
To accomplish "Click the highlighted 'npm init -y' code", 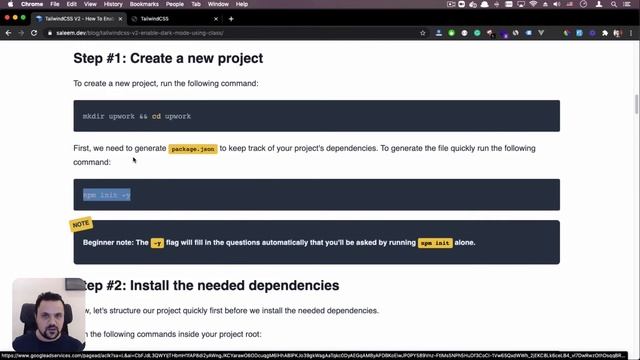I will (107, 195).
